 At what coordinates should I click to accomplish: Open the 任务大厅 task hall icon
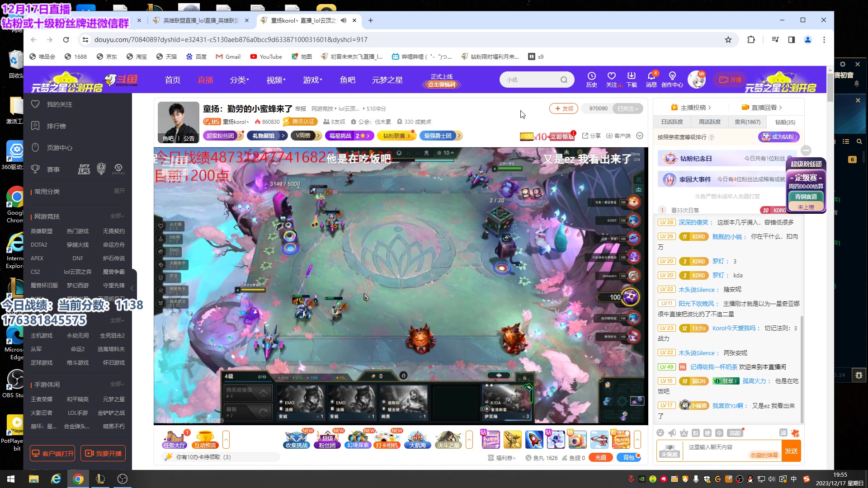pos(175,439)
